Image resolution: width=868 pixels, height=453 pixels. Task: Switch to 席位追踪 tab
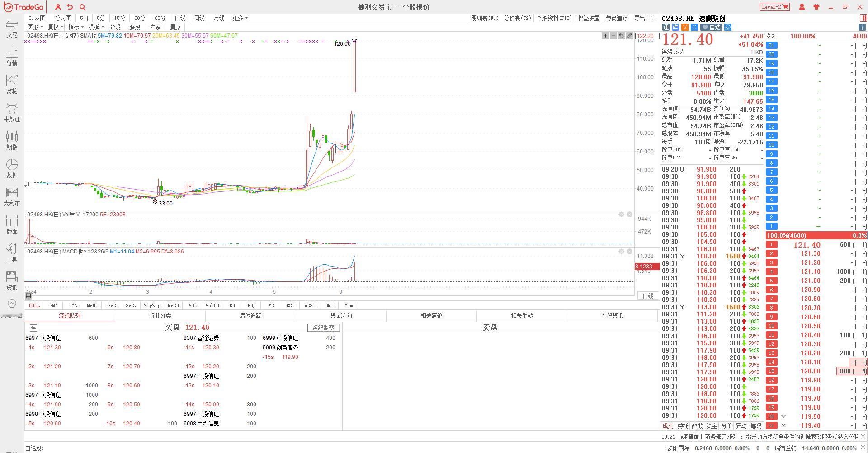(x=250, y=315)
